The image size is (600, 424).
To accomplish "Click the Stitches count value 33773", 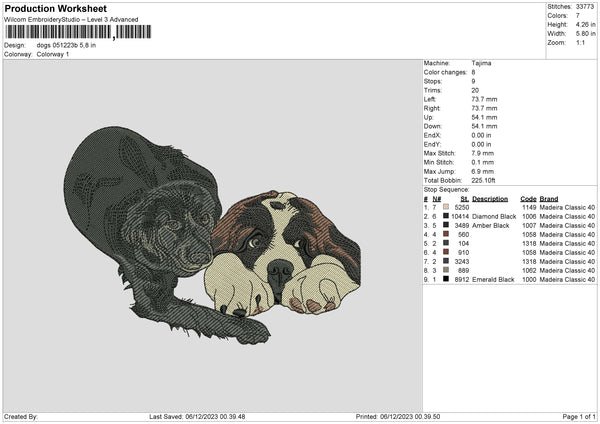I will coord(586,6).
